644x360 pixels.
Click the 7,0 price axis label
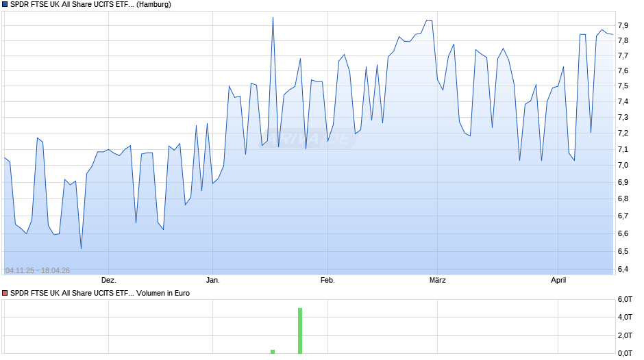click(x=623, y=166)
